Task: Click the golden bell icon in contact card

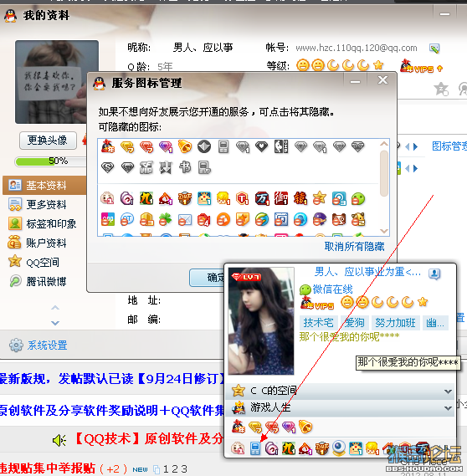Action: coord(305,427)
